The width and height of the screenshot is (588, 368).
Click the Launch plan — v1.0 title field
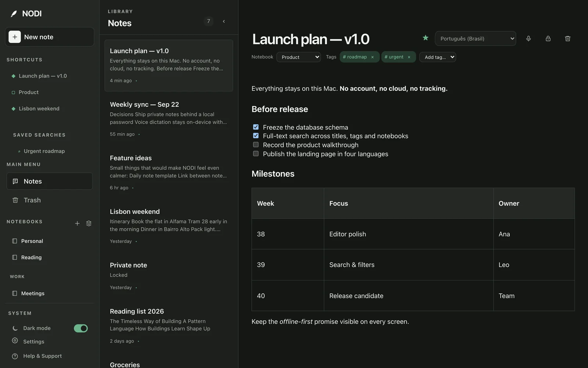pyautogui.click(x=311, y=39)
